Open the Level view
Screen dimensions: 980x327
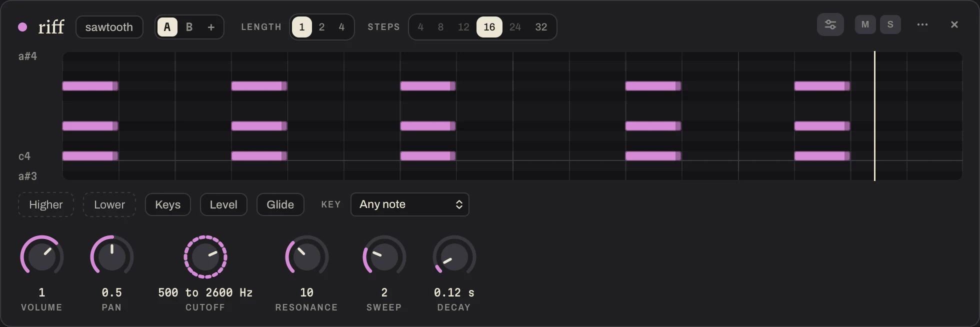pyautogui.click(x=223, y=204)
